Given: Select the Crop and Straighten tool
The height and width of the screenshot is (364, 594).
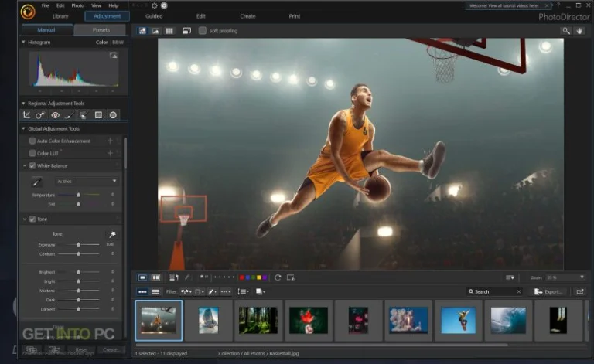Looking at the screenshot, I should tap(26, 115).
